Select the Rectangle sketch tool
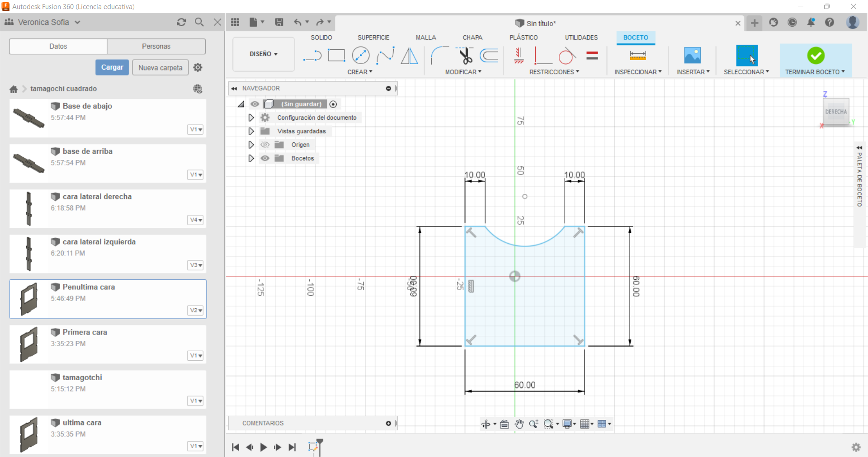 pos(336,56)
